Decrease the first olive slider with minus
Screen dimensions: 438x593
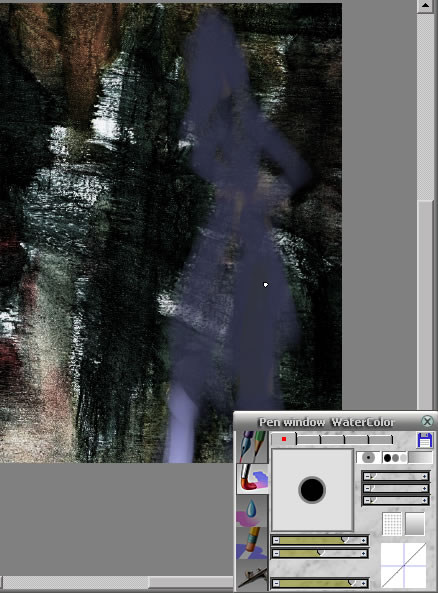(276, 540)
